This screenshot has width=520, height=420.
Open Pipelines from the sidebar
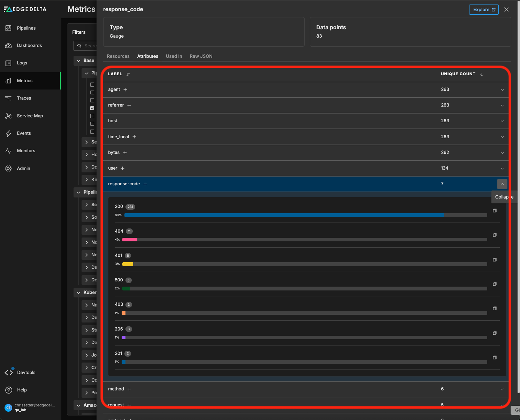[x=26, y=28]
